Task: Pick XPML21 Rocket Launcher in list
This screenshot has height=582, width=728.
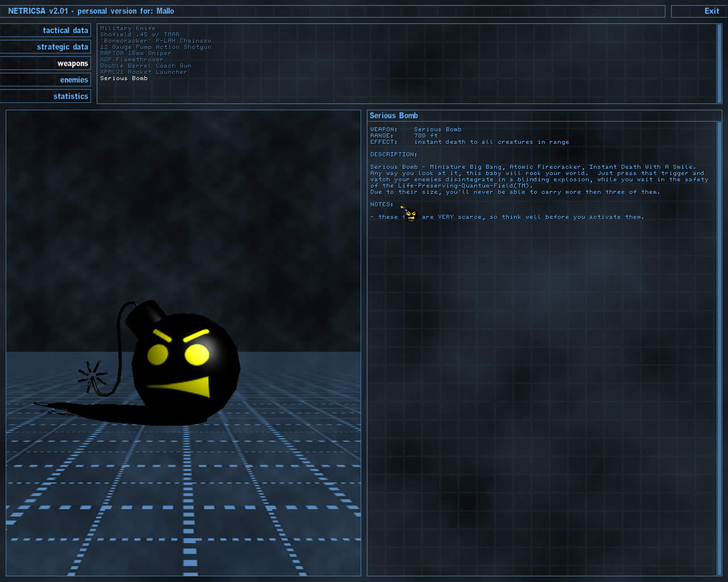Action: pos(143,72)
